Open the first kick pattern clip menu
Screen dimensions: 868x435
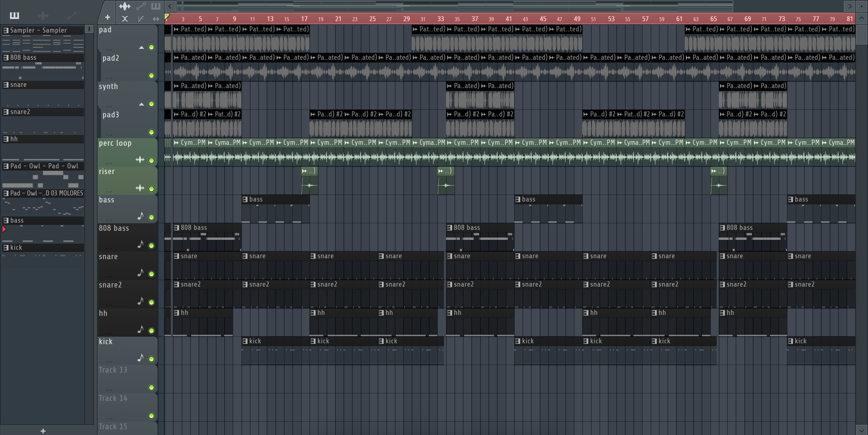(x=245, y=341)
